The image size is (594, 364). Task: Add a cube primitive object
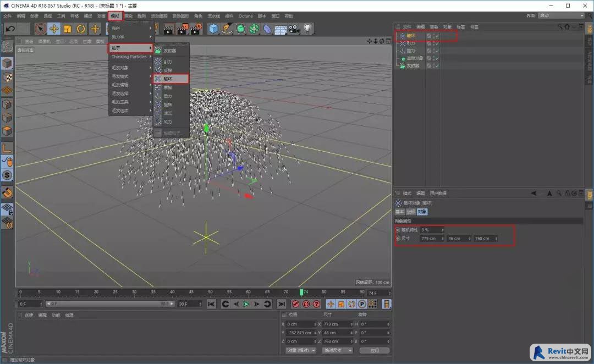pyautogui.click(x=213, y=29)
